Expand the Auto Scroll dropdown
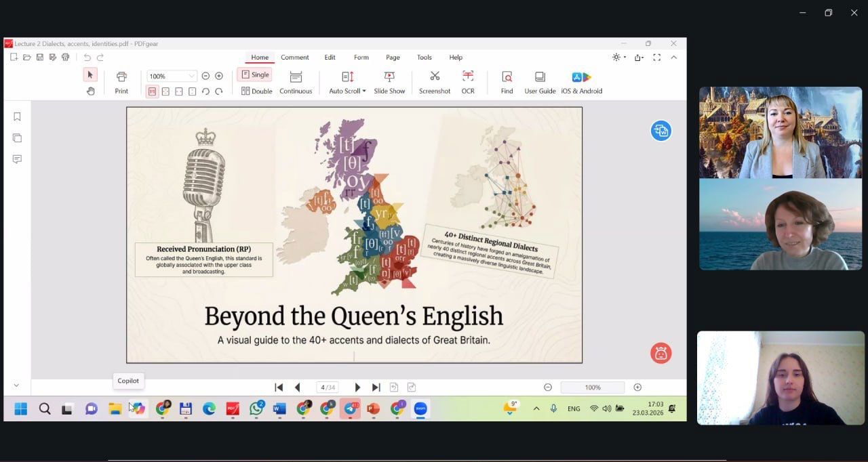The height and width of the screenshot is (462, 868). coord(363,91)
